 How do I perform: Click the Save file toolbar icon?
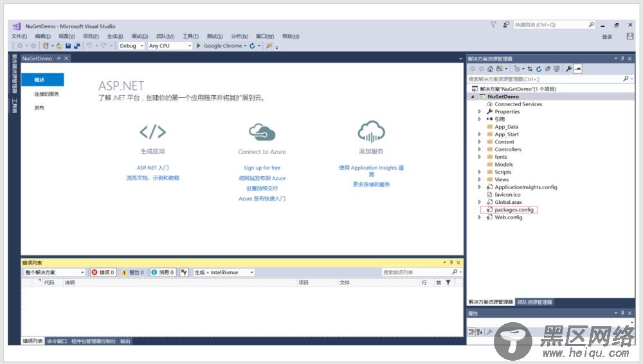coord(68,46)
